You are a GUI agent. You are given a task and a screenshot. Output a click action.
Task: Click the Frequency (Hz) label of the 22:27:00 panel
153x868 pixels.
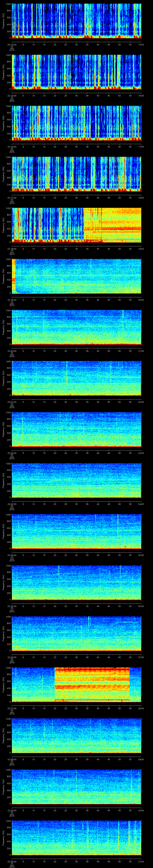point(3,685)
